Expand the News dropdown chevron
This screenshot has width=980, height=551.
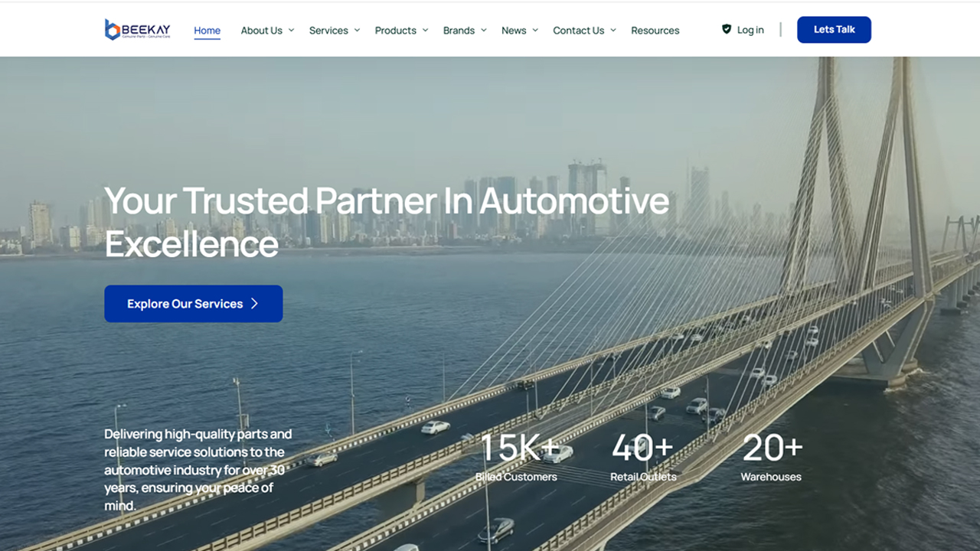pyautogui.click(x=535, y=31)
